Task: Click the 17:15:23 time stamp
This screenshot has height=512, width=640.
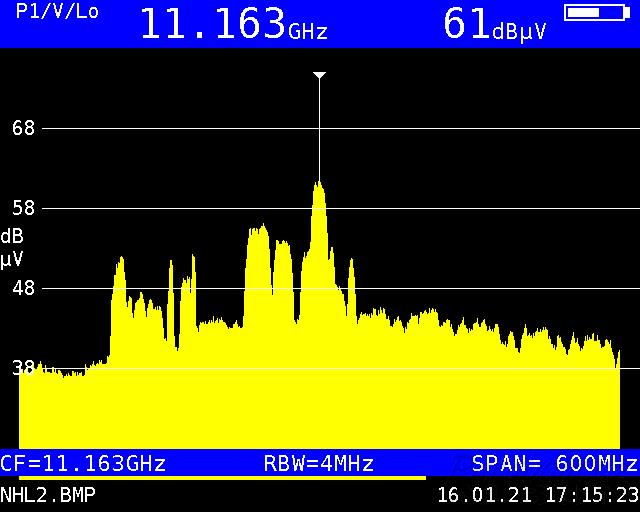Action: pyautogui.click(x=592, y=495)
